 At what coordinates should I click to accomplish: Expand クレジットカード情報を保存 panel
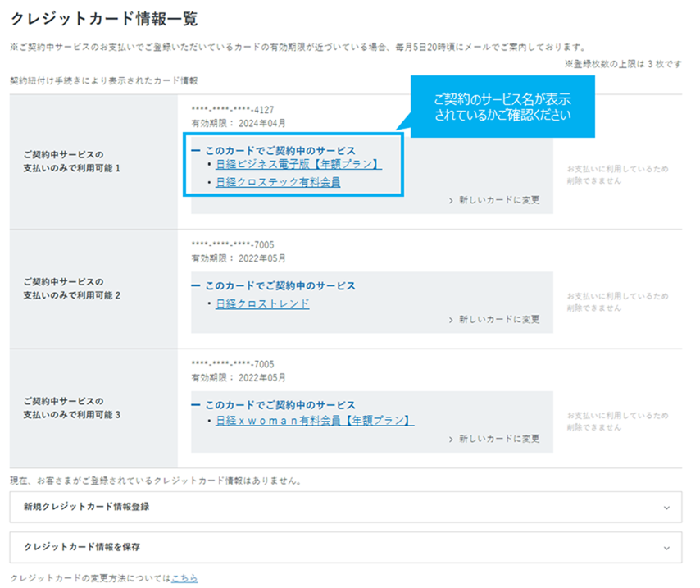pos(346,547)
